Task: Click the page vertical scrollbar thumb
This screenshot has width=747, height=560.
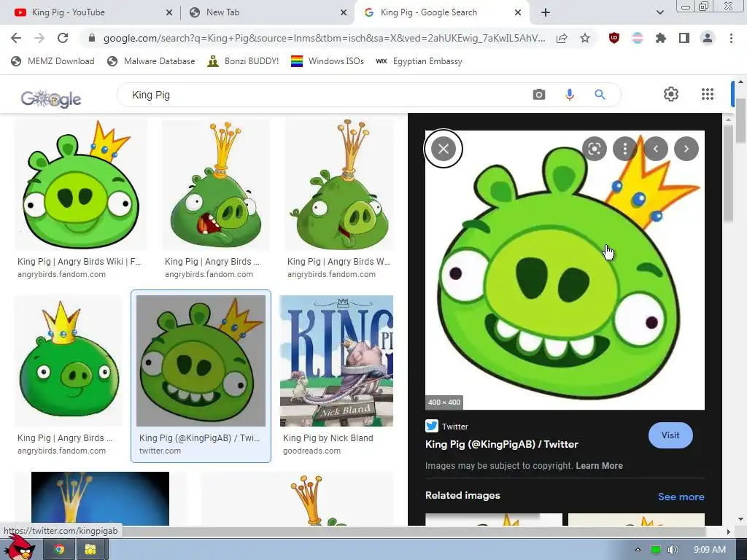Action: click(741, 120)
